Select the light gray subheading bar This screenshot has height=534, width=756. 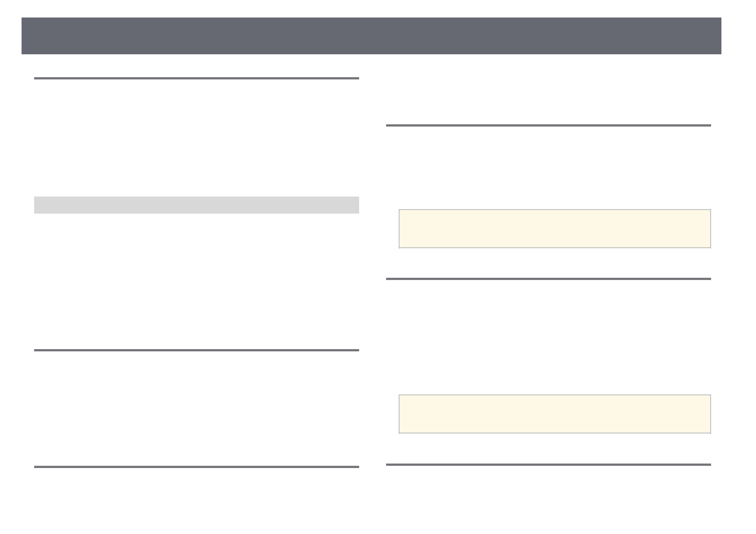tap(196, 205)
